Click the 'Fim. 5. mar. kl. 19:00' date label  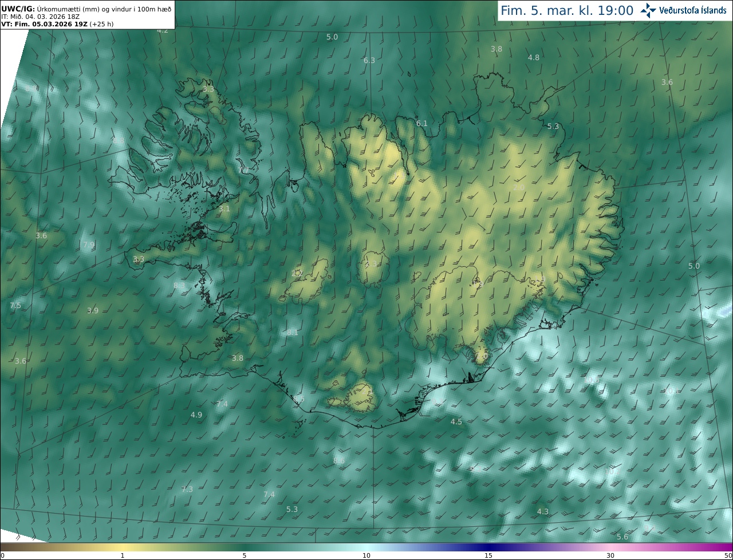point(567,10)
